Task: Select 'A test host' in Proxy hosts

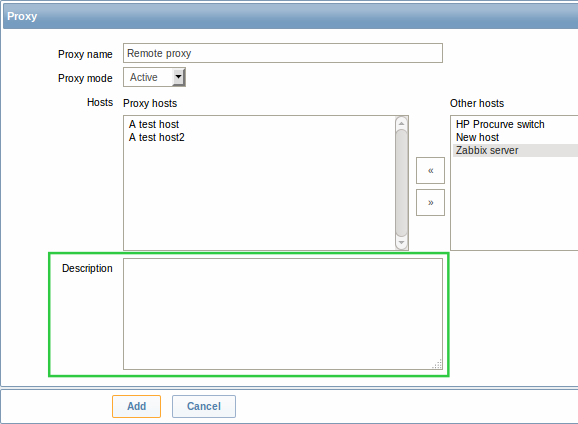Action: pos(154,124)
